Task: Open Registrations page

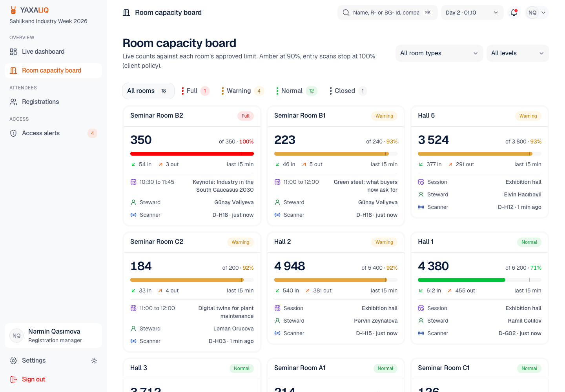Action: [53, 102]
